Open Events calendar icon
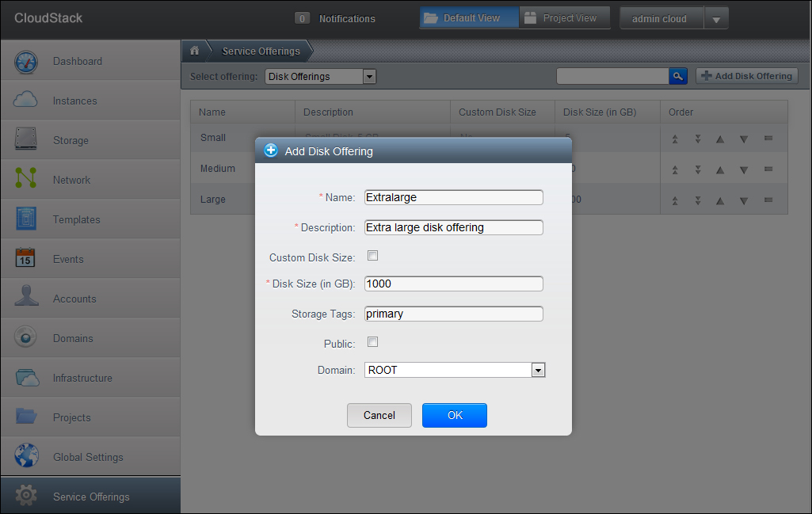The width and height of the screenshot is (812, 514). coord(26,259)
